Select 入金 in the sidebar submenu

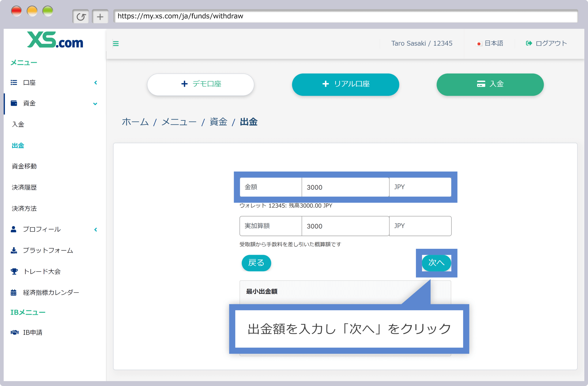(18, 124)
